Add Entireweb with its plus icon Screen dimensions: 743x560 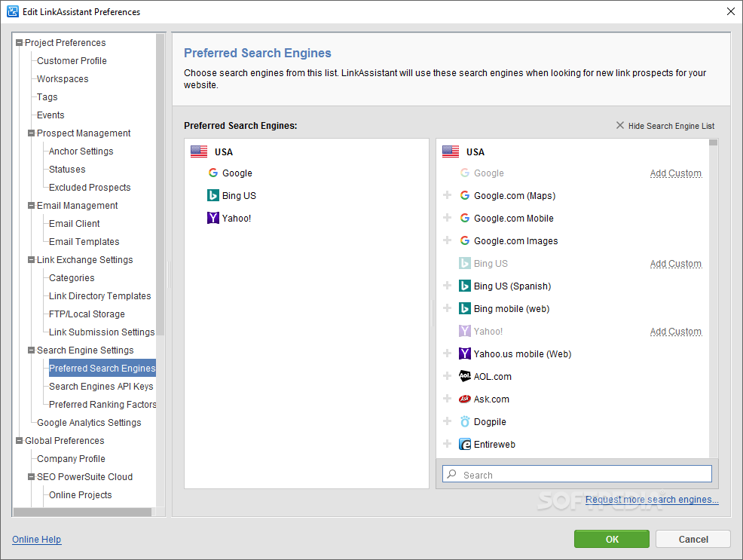click(447, 444)
